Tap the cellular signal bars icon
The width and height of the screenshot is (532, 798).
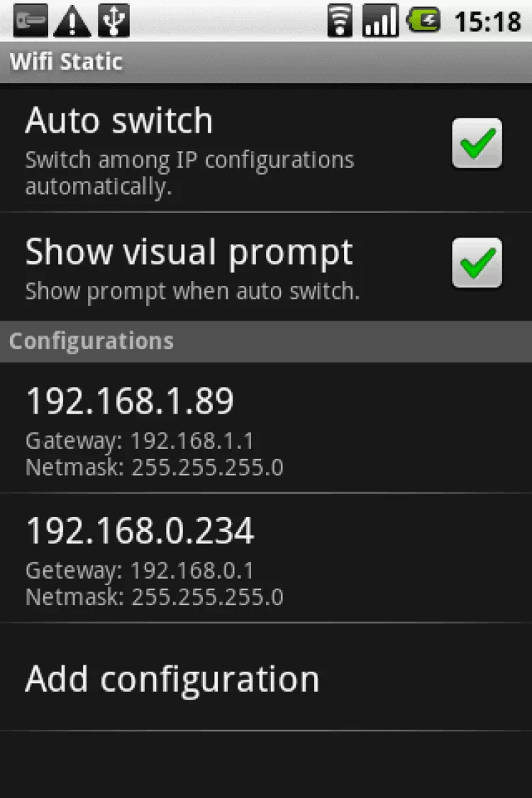tap(380, 21)
